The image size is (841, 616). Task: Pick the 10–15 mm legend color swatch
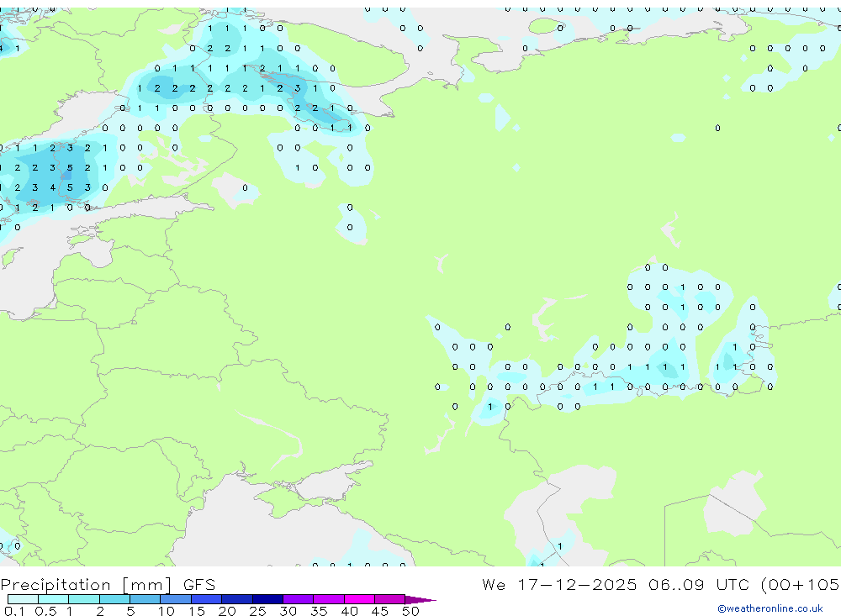pyautogui.click(x=176, y=599)
